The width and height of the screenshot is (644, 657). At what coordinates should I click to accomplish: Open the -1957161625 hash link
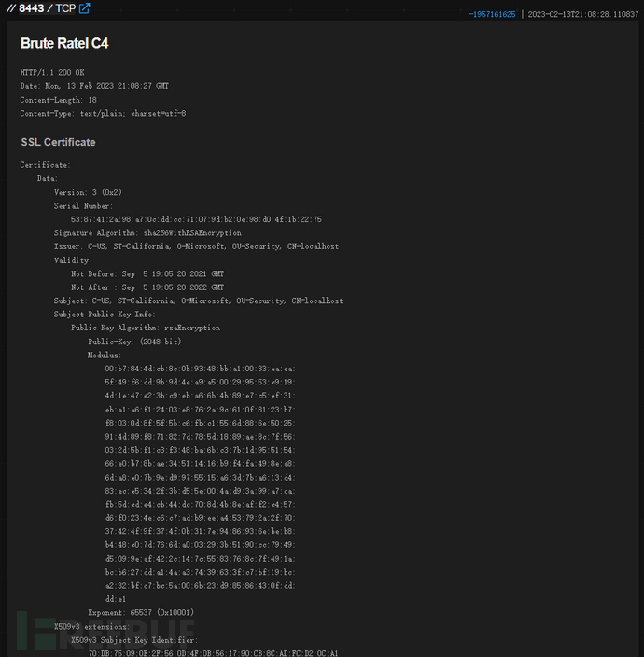491,14
